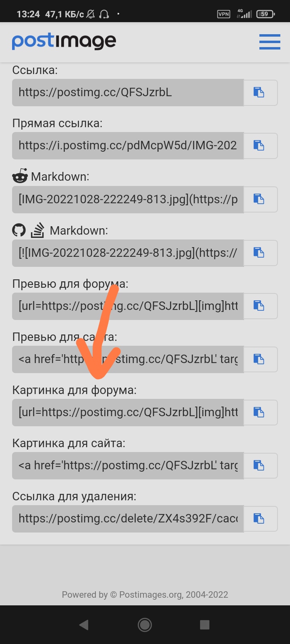Copy the Ссылка для удаления link
The width and height of the screenshot is (290, 644).
261,519
